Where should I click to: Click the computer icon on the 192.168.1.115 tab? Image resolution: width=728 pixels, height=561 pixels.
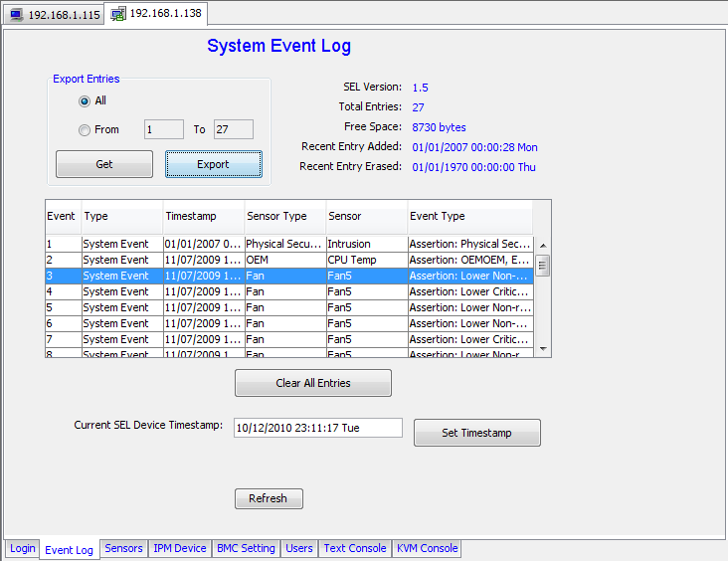16,16
